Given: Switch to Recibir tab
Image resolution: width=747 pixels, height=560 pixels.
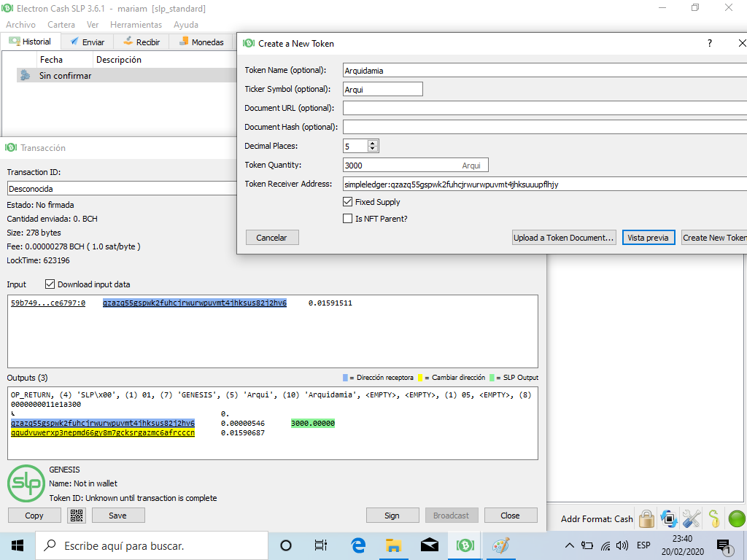Looking at the screenshot, I should click(142, 42).
